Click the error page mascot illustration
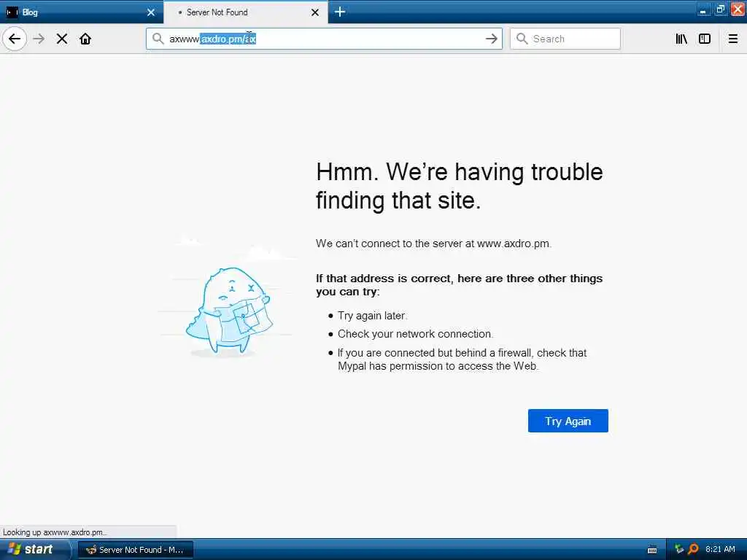This screenshot has width=747, height=560. click(228, 312)
